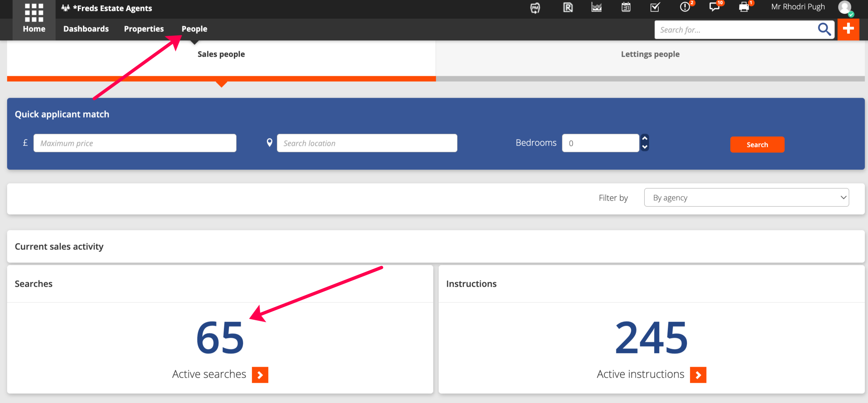
Task: Click the magnifier search icon
Action: coord(824,30)
